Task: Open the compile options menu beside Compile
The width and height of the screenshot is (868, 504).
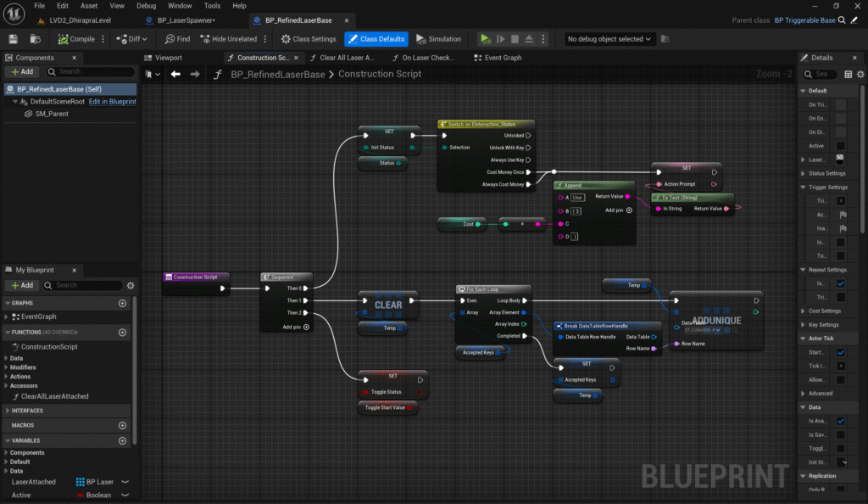Action: tap(103, 39)
